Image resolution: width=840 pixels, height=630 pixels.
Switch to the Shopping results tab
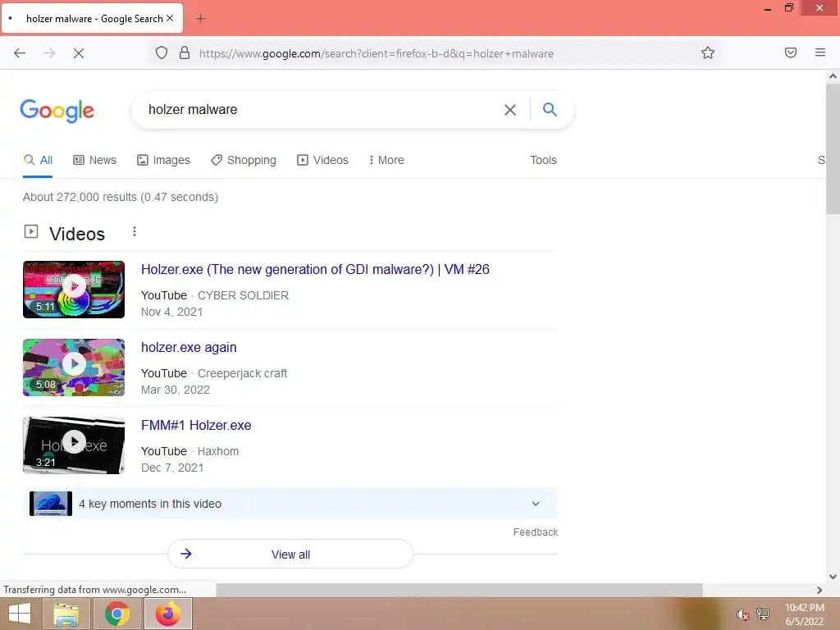[244, 160]
